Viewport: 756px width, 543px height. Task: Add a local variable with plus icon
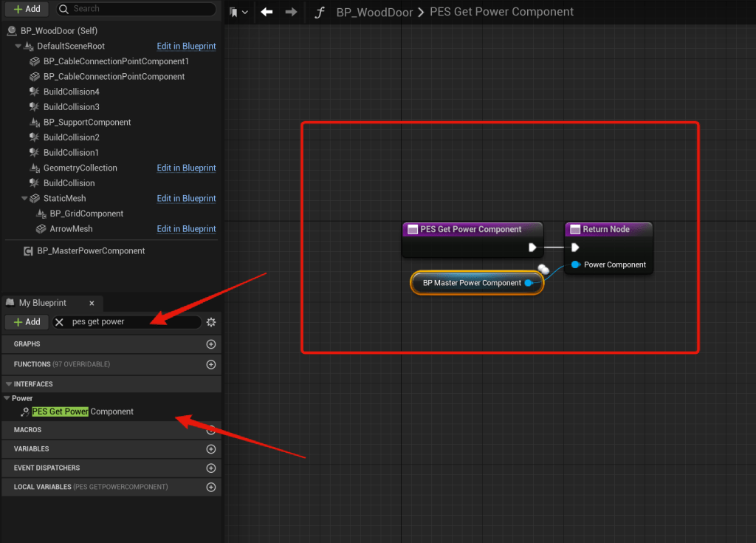tap(211, 487)
